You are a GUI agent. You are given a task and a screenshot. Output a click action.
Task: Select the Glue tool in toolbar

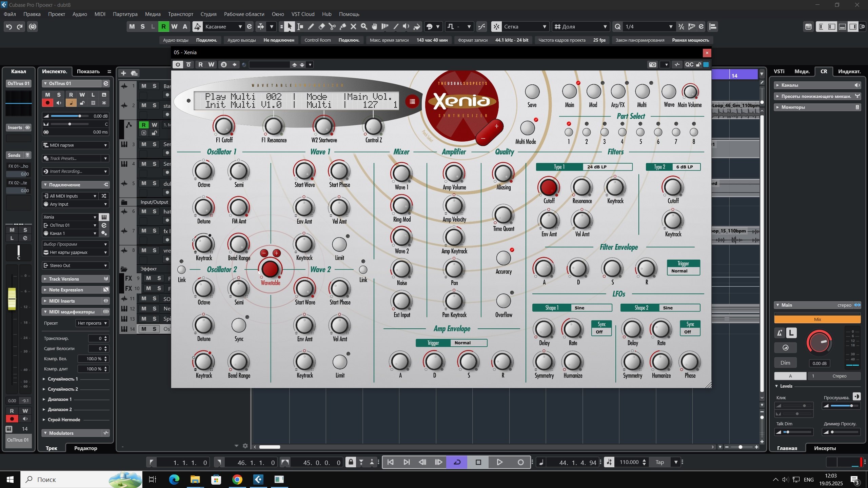click(x=342, y=26)
